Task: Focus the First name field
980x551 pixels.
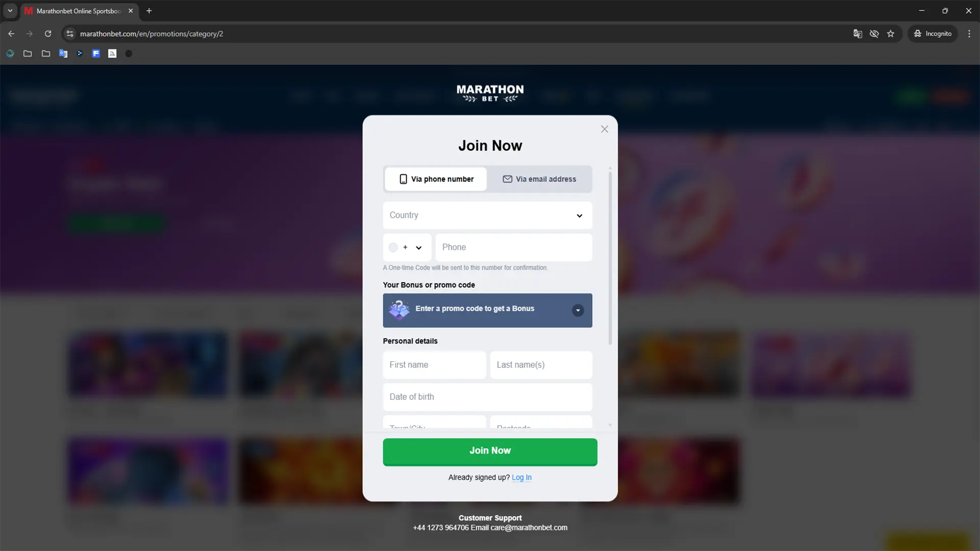Action: click(x=434, y=365)
